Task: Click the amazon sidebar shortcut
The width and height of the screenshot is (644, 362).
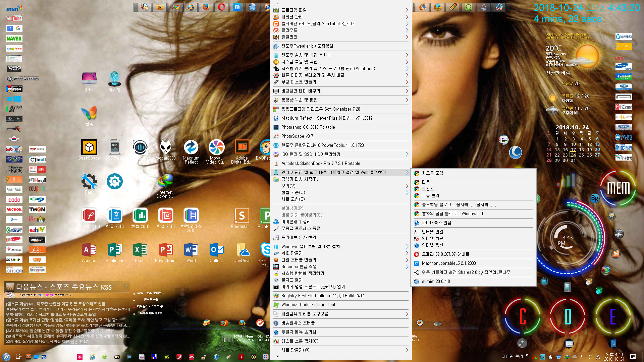Action: pos(37,239)
